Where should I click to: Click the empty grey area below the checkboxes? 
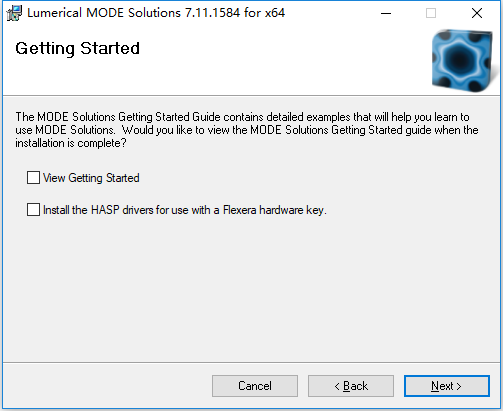pos(251,287)
